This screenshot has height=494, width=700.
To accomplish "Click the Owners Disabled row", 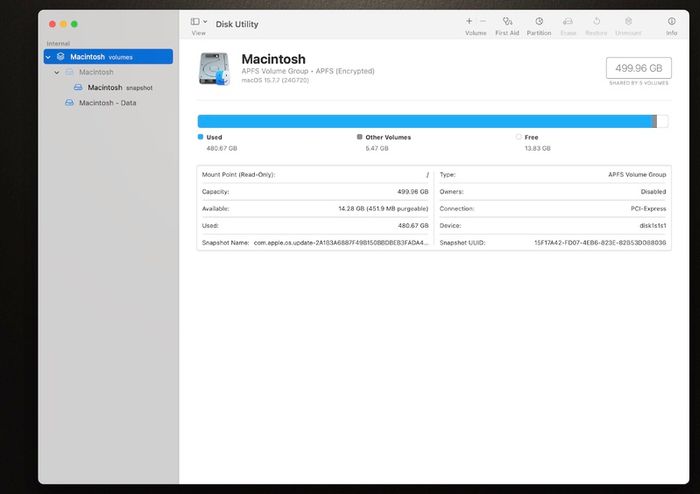I will pos(553,191).
